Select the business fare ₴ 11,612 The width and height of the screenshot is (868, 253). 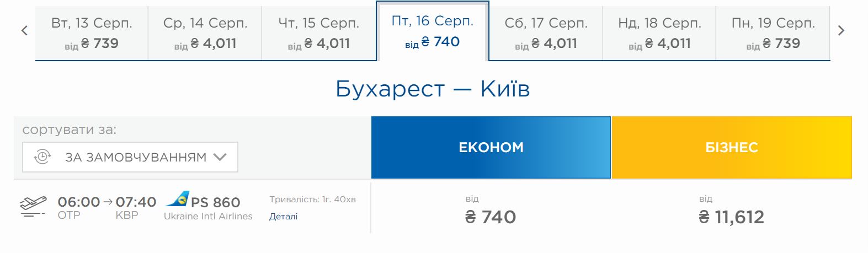click(x=731, y=217)
